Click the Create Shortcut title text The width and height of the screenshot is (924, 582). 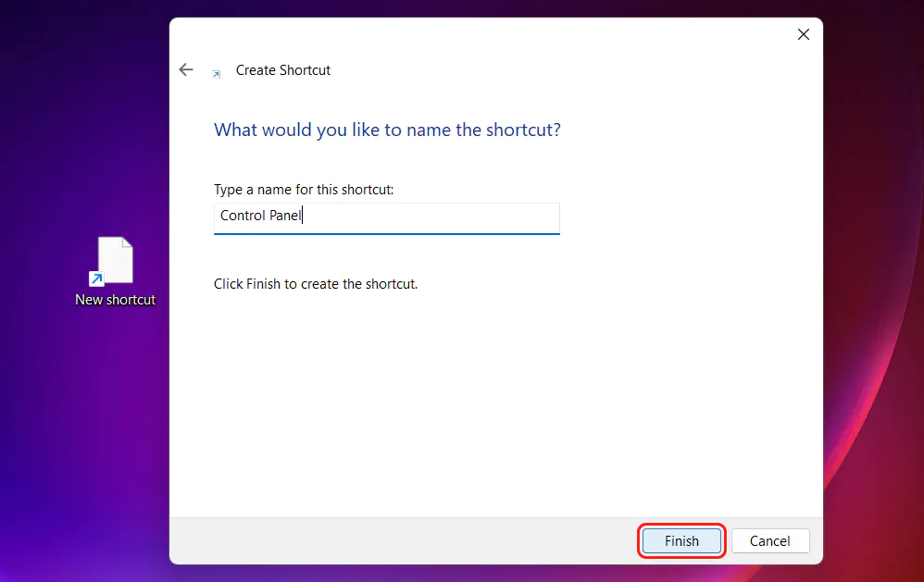pyautogui.click(x=283, y=69)
